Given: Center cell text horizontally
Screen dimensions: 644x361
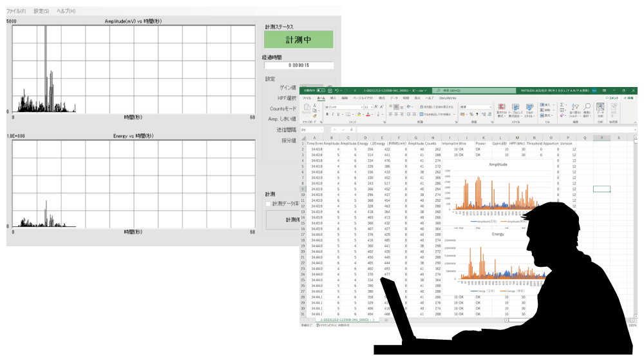Looking at the screenshot, I should point(396,114).
